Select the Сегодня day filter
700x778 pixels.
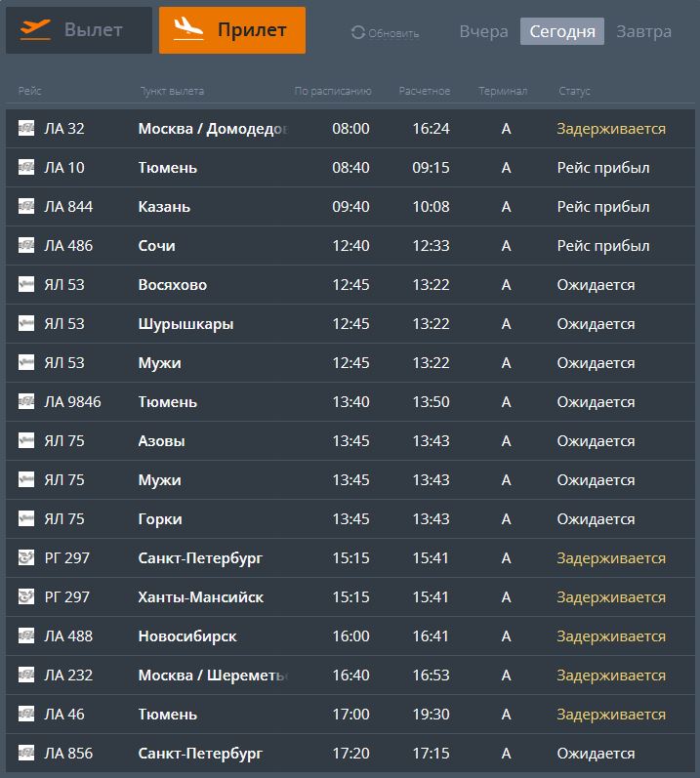click(562, 31)
